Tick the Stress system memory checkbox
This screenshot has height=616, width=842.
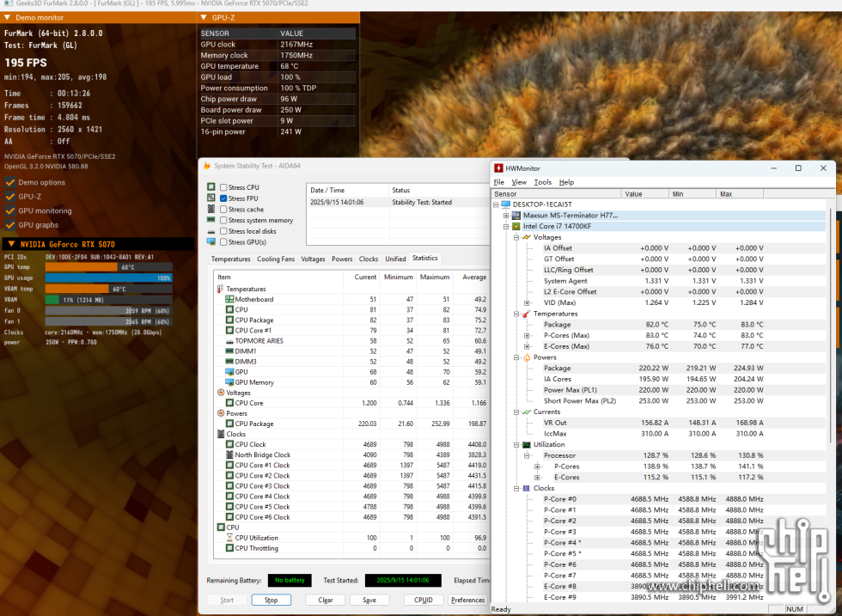click(x=223, y=220)
